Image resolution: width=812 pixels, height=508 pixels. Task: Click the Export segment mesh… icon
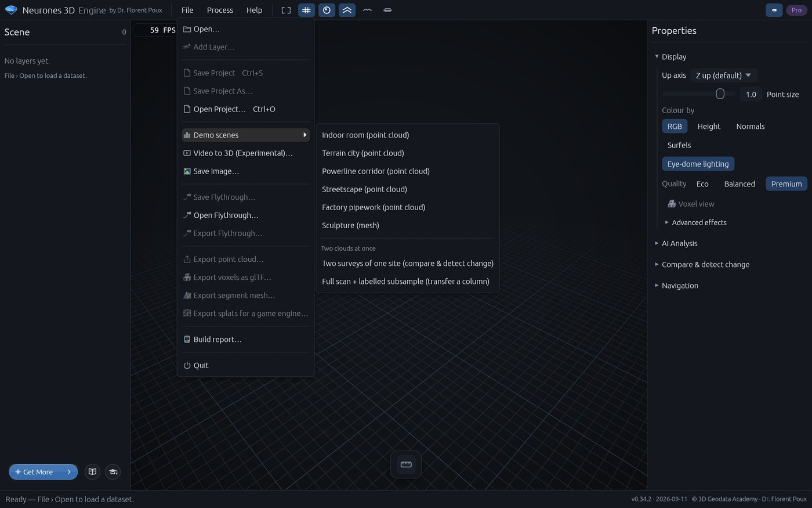coord(187,296)
